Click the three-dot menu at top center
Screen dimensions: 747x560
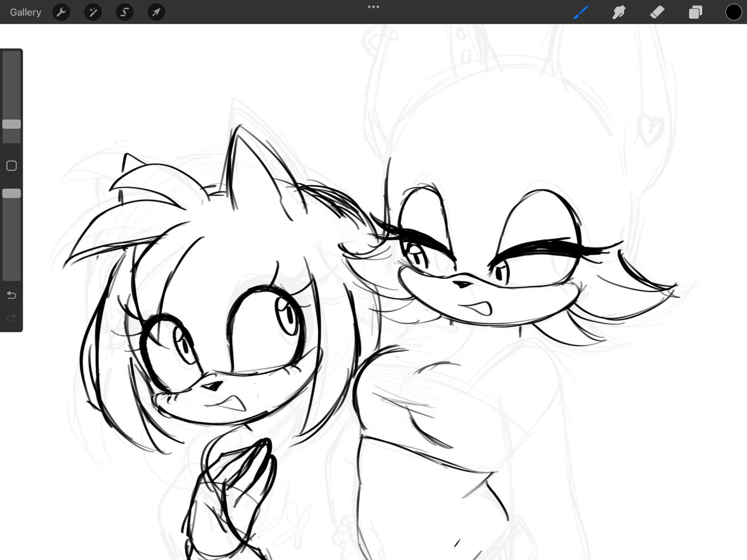[x=373, y=7]
